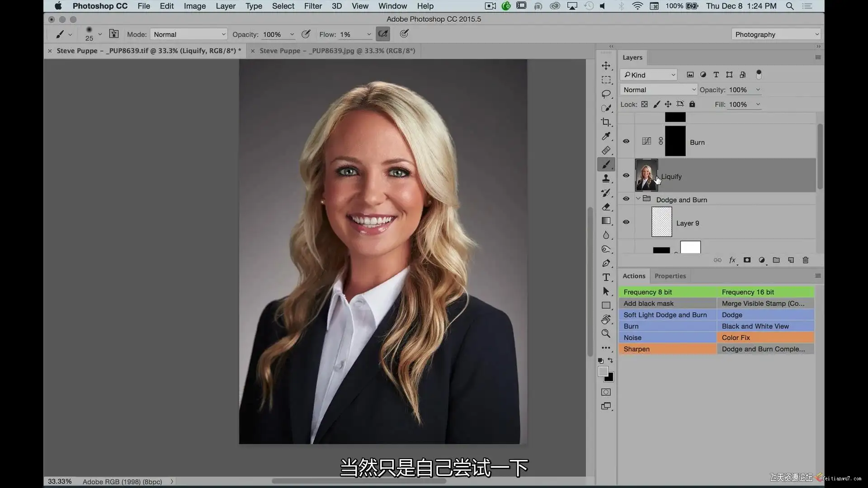The image size is (868, 488).
Task: Collapse the Dodge and Burn group
Action: (x=638, y=199)
